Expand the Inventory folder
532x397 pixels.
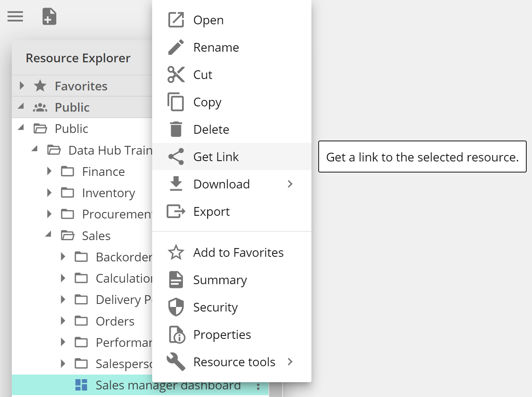tap(49, 193)
